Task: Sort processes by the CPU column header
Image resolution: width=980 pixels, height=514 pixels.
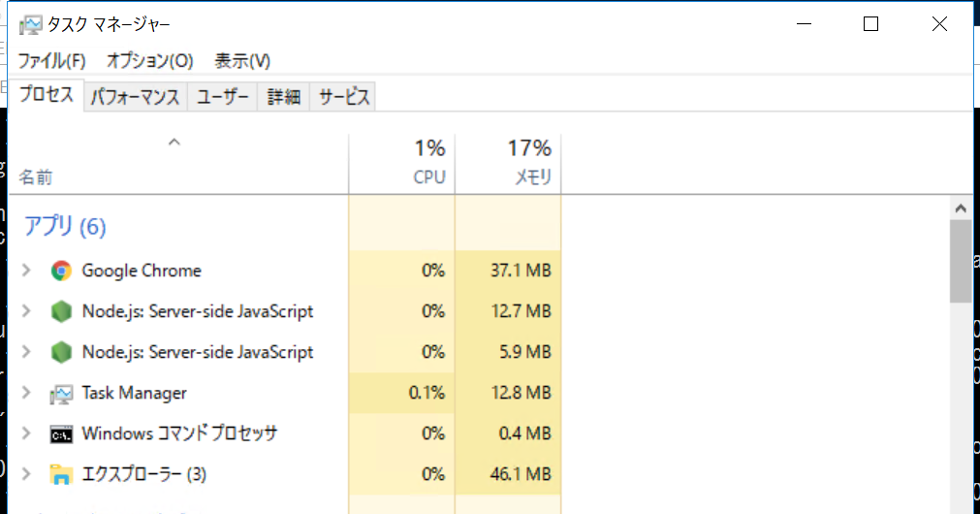Action: (402, 163)
